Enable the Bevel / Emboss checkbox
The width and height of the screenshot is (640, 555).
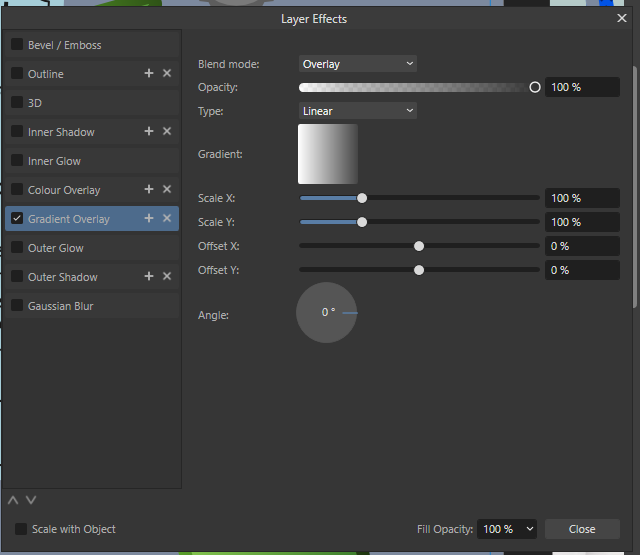tap(17, 45)
